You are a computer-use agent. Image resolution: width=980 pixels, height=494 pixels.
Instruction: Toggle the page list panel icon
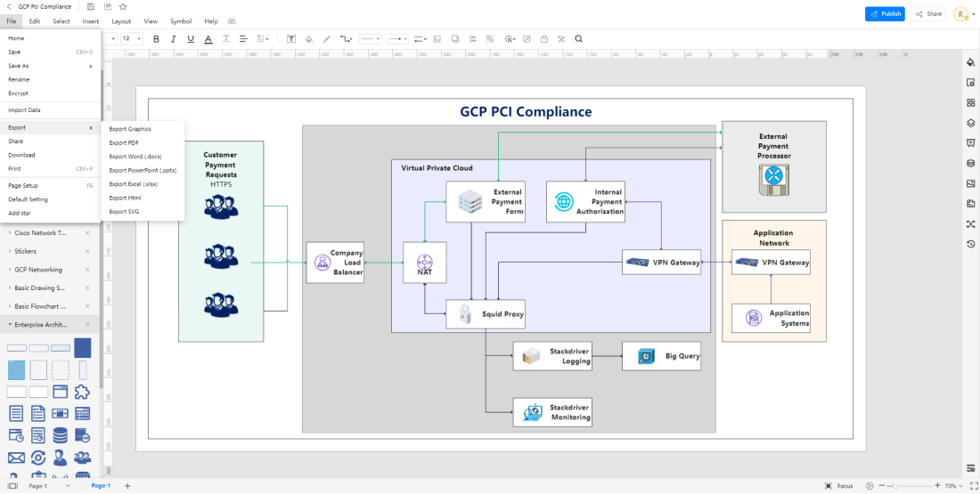[x=13, y=486]
